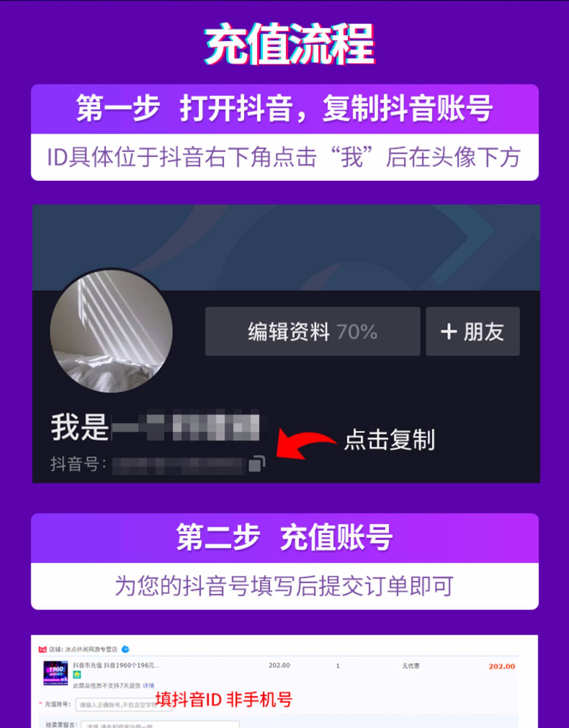This screenshot has width=569, height=728.
Task: Click the copy icon beside 抖音号
Action: [257, 464]
